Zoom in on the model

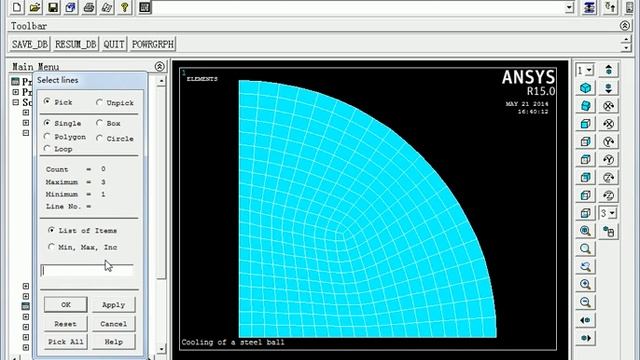tap(585, 284)
